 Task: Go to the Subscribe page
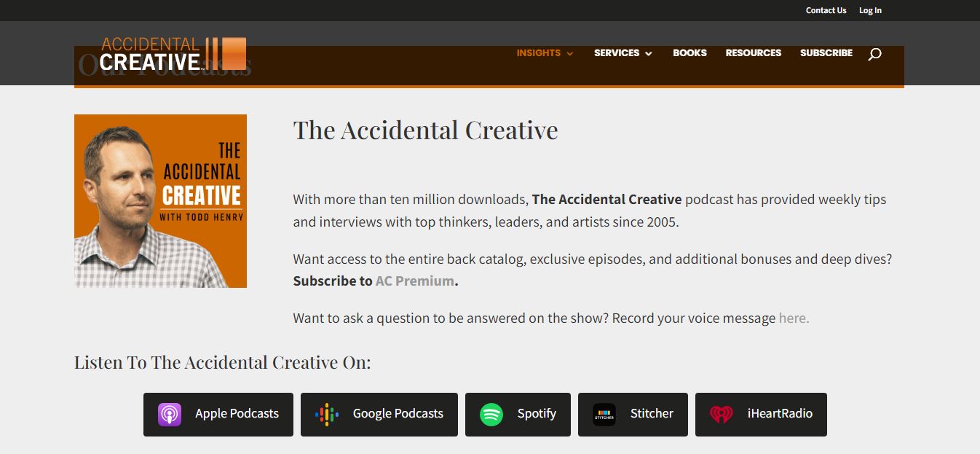(826, 53)
